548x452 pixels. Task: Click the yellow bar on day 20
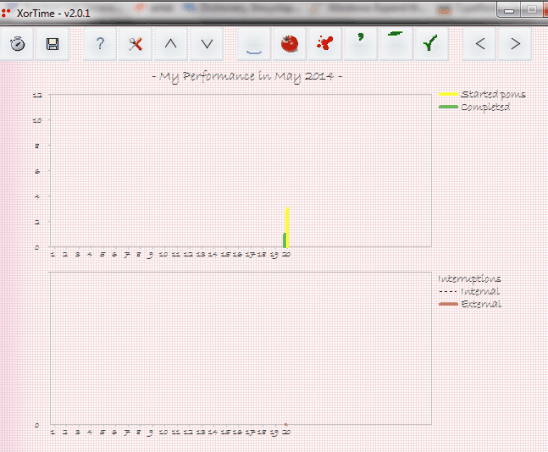pyautogui.click(x=287, y=228)
